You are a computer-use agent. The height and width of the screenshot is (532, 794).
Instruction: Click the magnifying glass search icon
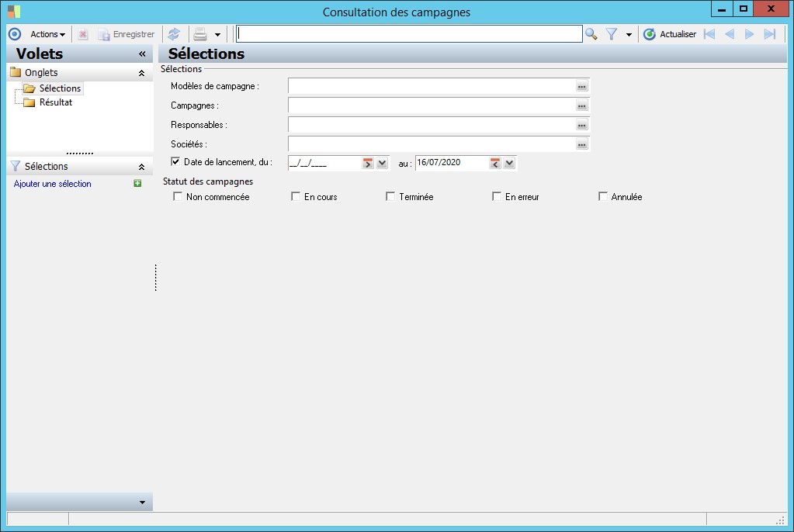(x=591, y=34)
